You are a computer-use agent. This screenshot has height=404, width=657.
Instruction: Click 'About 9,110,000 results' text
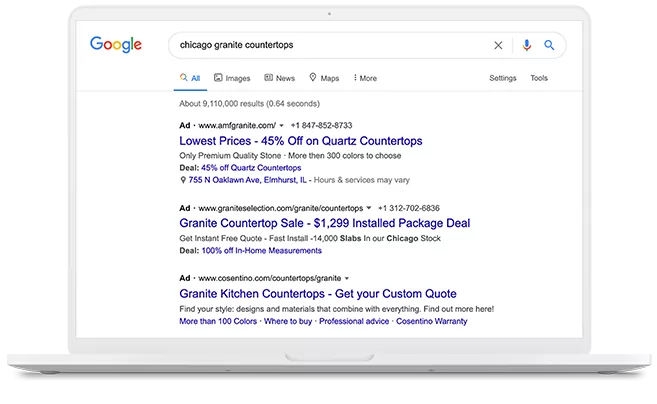[222, 104]
